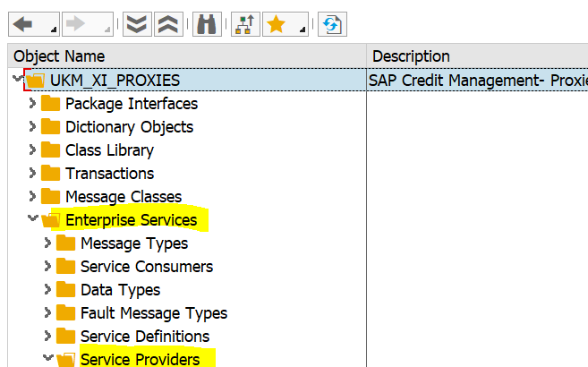The width and height of the screenshot is (588, 367).
Task: Click the collapse all nodes icon
Action: pos(166,25)
